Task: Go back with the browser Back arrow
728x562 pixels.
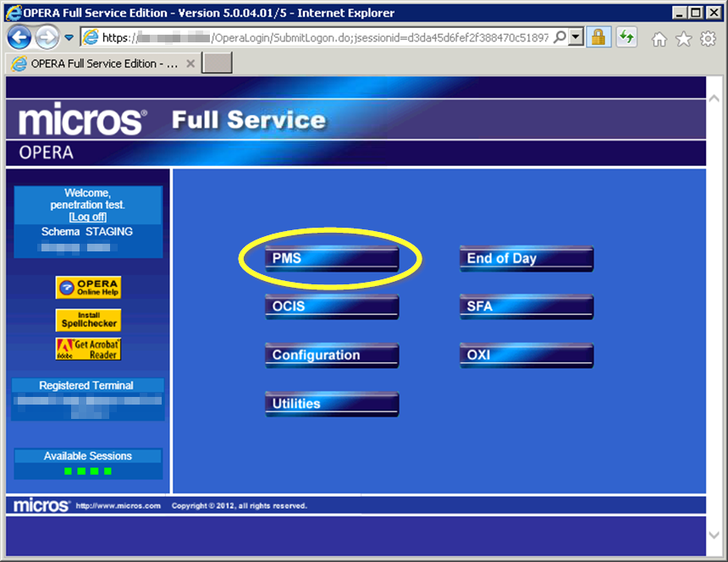Action: (x=19, y=37)
